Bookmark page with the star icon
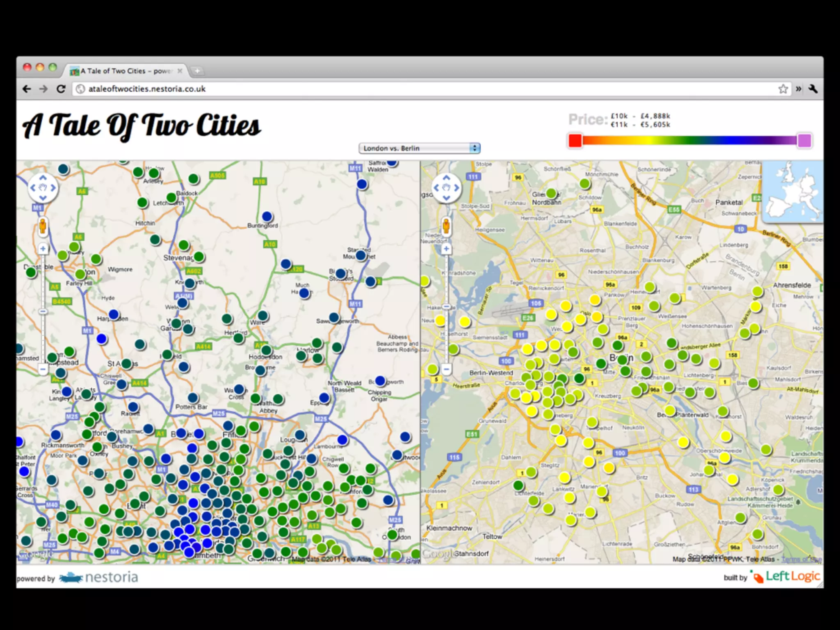The height and width of the screenshot is (630, 840). [x=783, y=89]
